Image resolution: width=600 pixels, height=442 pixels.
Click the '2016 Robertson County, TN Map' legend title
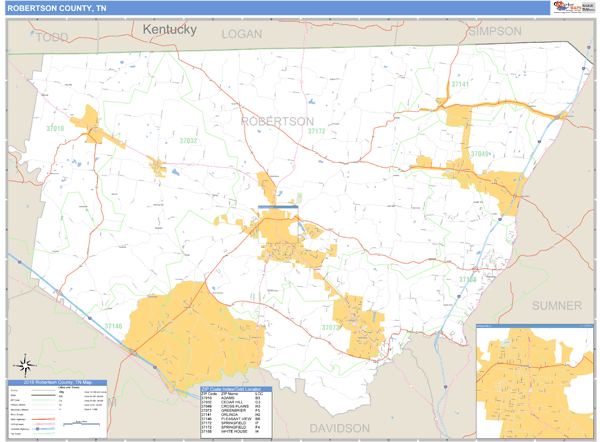[57, 382]
